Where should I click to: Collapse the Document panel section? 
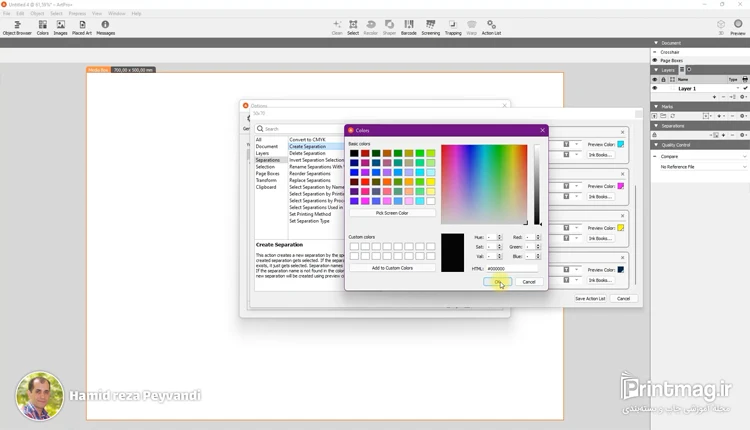[x=656, y=43]
